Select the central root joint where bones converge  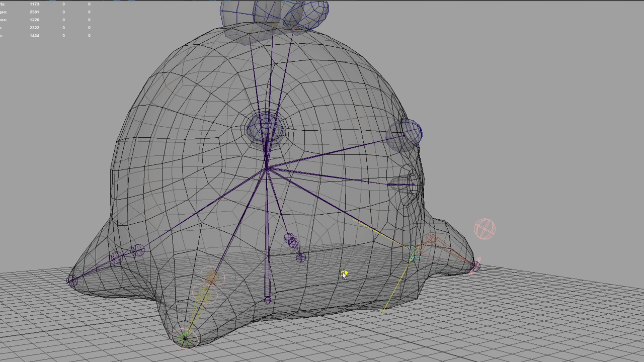click(266, 168)
